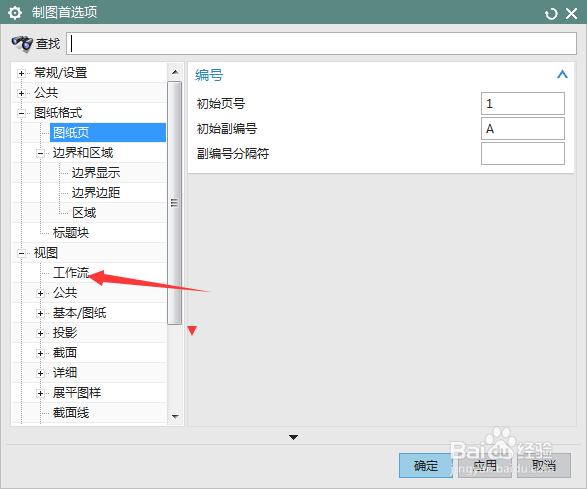Click the 取消 button
Viewport: 587px width, 489px height.
pos(544,465)
